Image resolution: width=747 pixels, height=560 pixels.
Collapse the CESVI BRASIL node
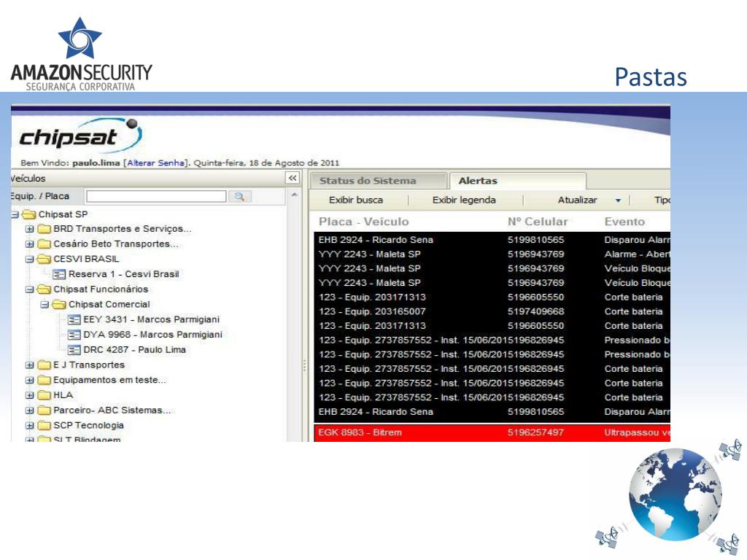tap(29, 260)
